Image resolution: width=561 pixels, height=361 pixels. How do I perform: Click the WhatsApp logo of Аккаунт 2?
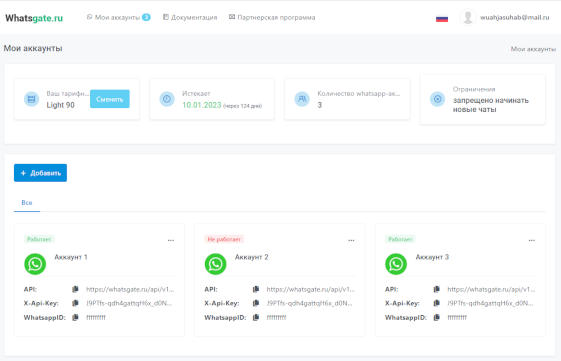coord(215,264)
